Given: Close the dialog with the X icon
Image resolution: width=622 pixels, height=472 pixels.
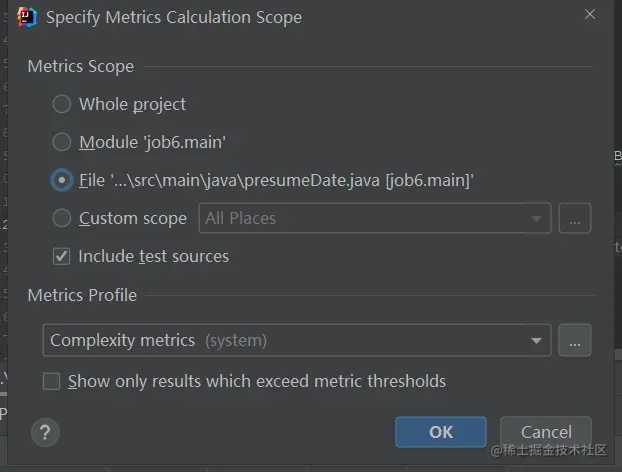Looking at the screenshot, I should [590, 15].
